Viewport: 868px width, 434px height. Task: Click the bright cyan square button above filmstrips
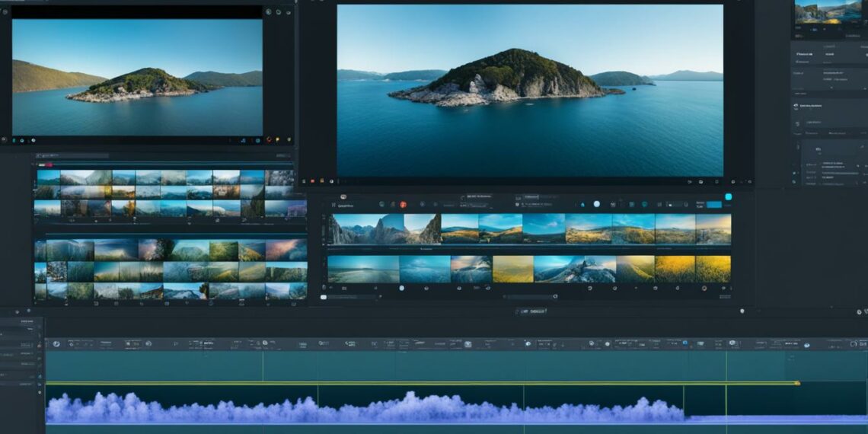click(x=729, y=196)
